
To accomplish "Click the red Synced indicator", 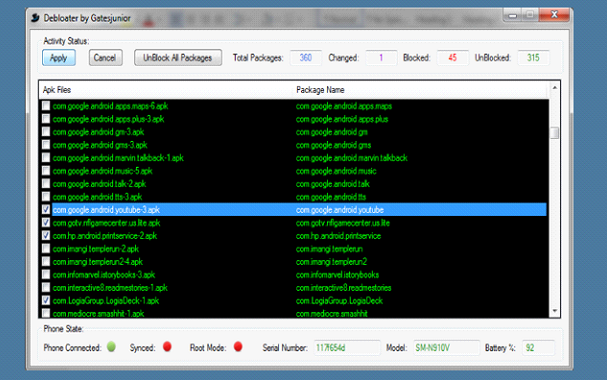I will click(x=167, y=346).
